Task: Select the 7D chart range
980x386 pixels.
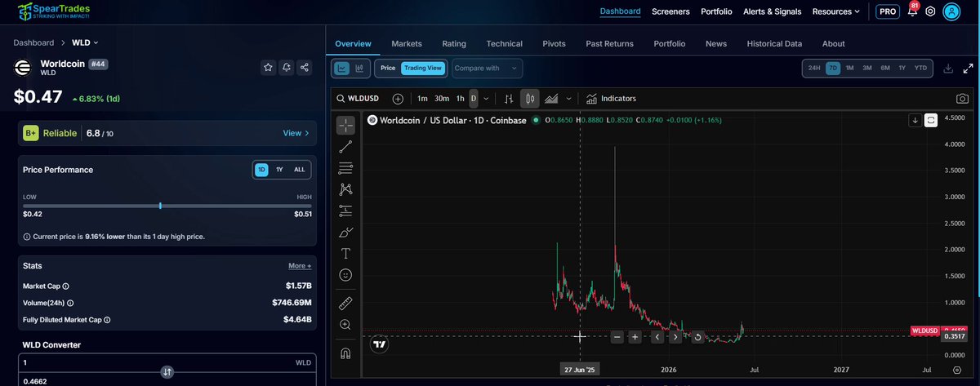Action: [x=833, y=69]
